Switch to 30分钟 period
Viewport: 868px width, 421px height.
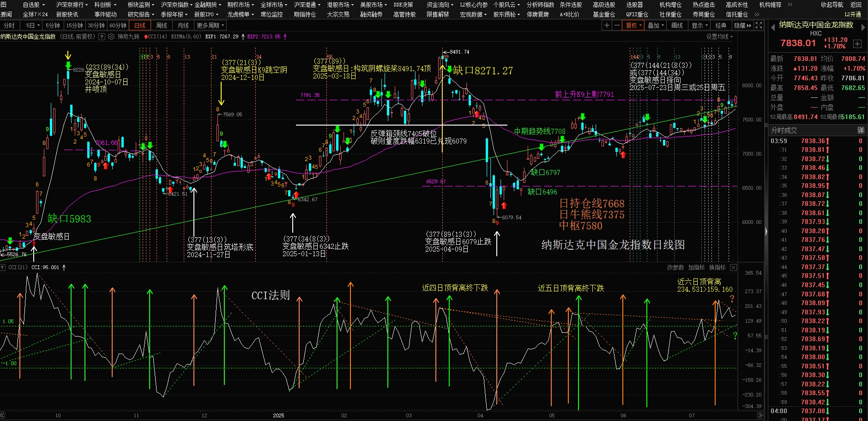96,25
